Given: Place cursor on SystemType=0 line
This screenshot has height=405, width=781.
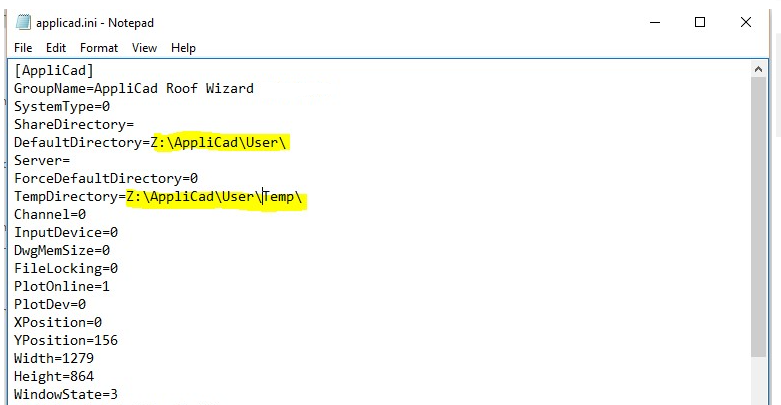Looking at the screenshot, I should [62, 107].
